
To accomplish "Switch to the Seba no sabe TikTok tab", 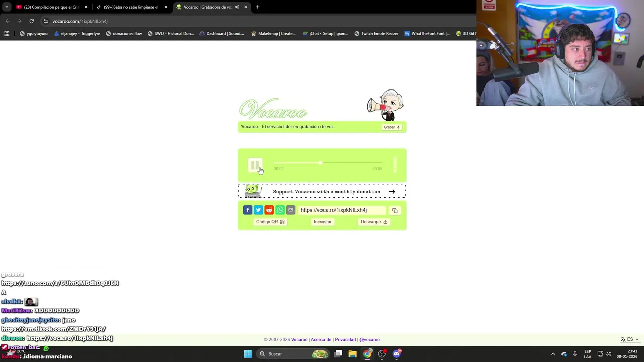I will [131, 7].
